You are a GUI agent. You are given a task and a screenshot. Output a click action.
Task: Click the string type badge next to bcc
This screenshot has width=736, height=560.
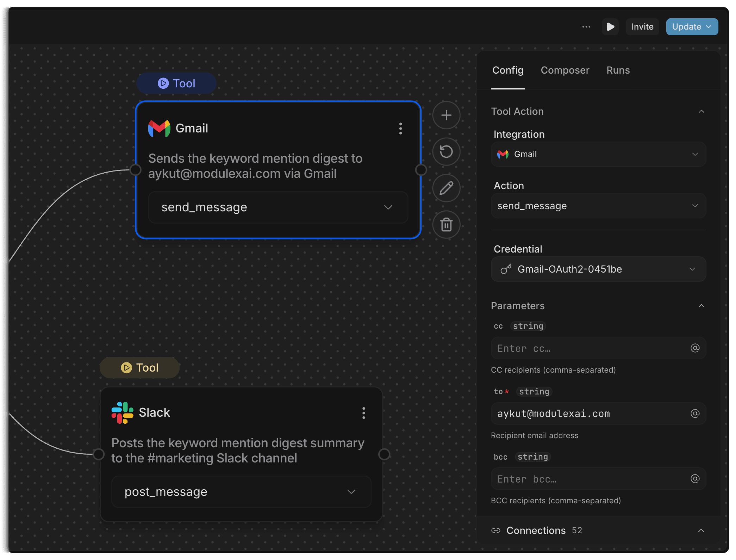pyautogui.click(x=532, y=457)
